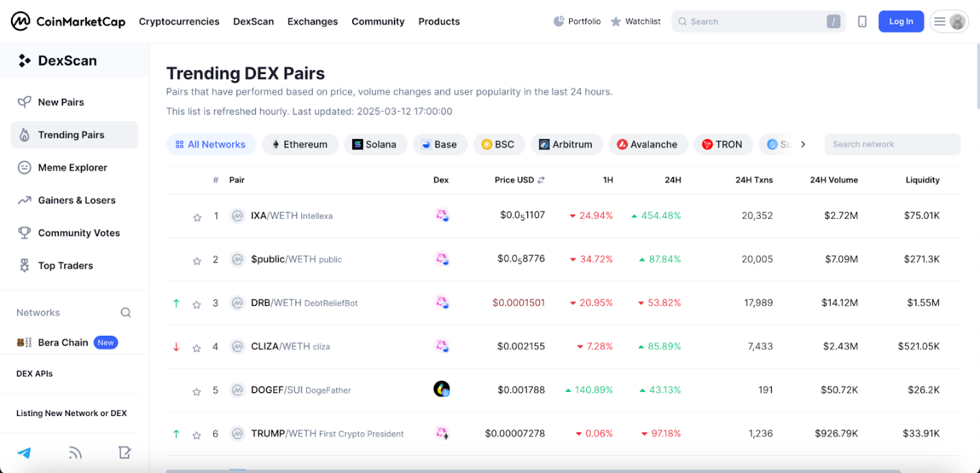980x473 pixels.
Task: Open the Cryptocurrencies menu
Action: [x=179, y=22]
